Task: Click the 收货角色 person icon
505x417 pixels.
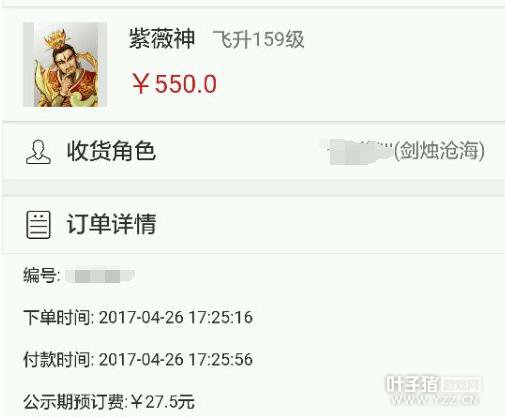Action: tap(38, 152)
